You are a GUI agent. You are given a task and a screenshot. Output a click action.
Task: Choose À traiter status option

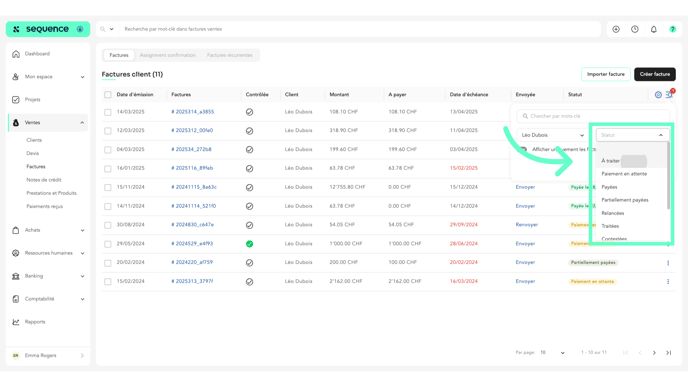(x=610, y=161)
